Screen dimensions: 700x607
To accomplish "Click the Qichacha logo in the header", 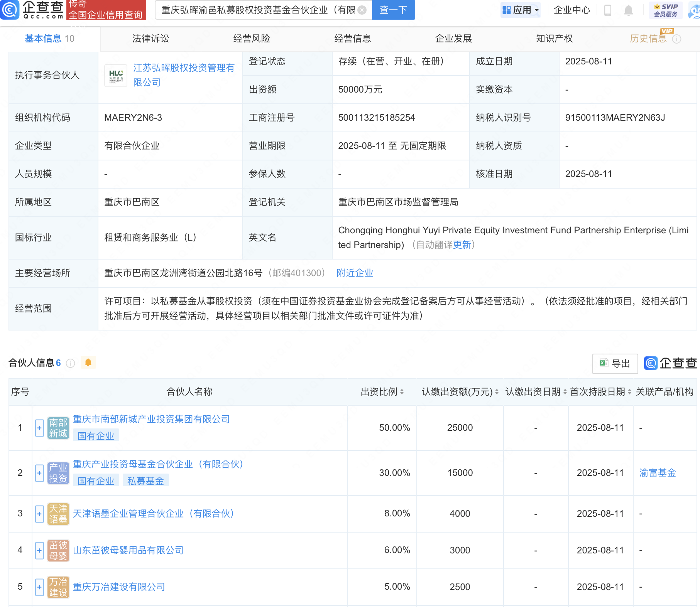I will [32, 10].
